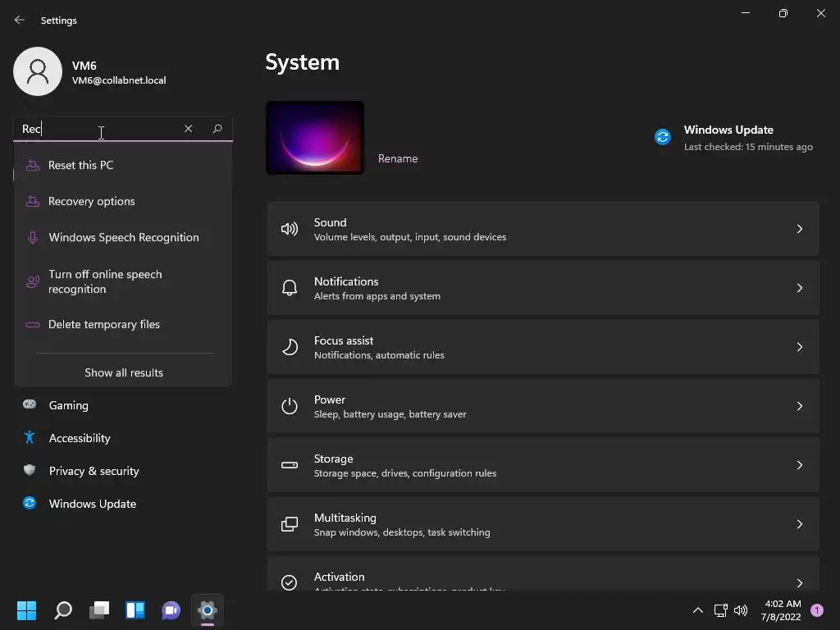Click the Notifications bell icon
This screenshot has height=630, width=840.
[290, 288]
